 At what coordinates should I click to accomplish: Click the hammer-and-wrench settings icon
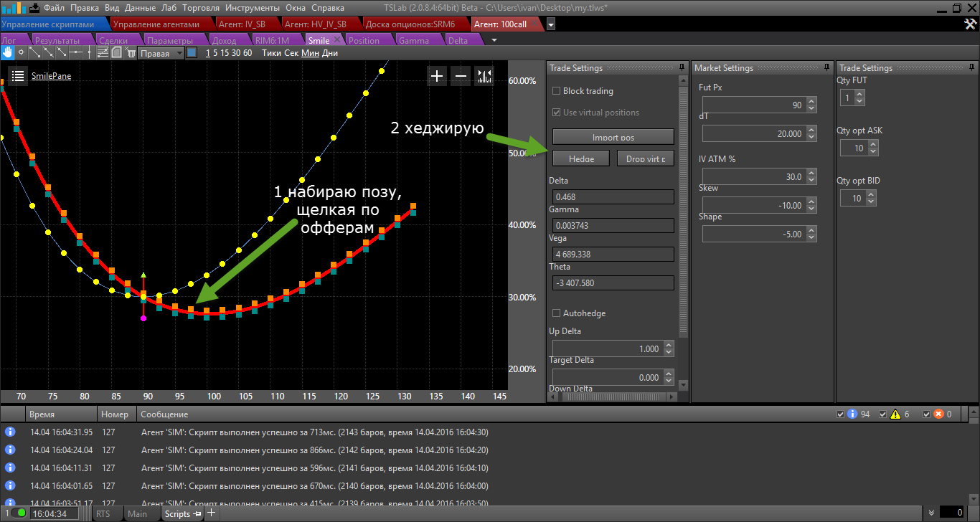[x=969, y=24]
